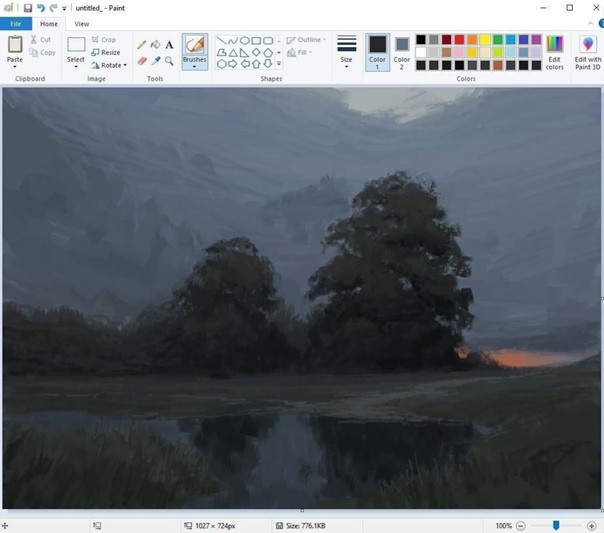The image size is (604, 533).
Task: Expand the Shapes gallery with More arrow
Action: click(279, 64)
